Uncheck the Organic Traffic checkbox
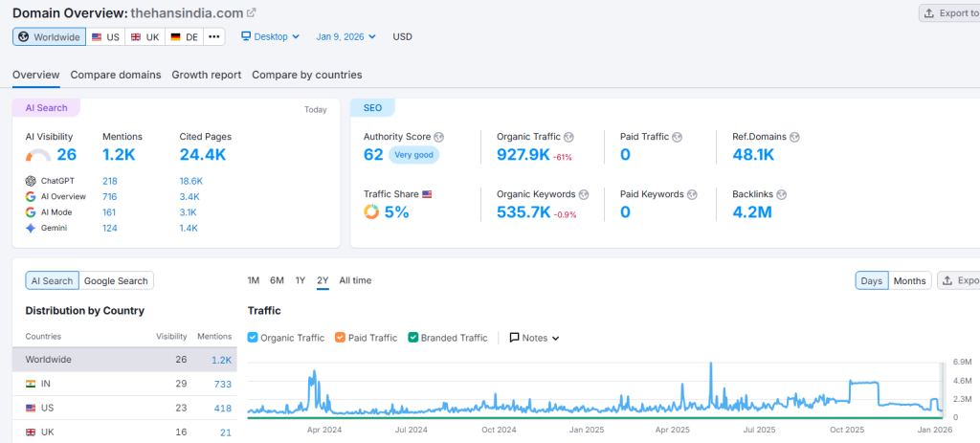This screenshot has width=980, height=443. (x=253, y=338)
